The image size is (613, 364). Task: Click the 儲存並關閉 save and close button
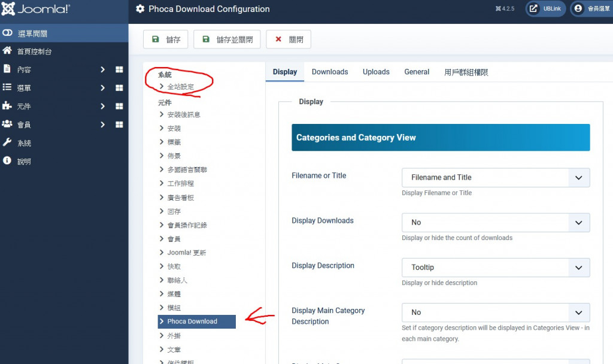point(227,40)
